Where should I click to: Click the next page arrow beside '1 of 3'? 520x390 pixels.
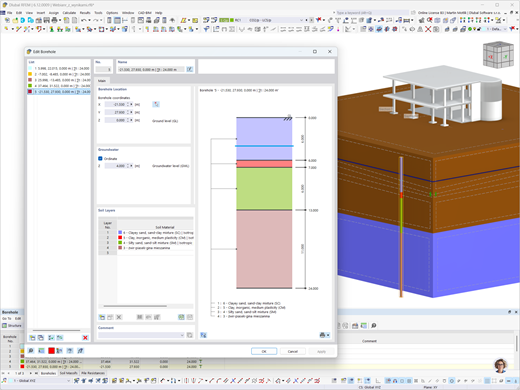tap(30, 373)
